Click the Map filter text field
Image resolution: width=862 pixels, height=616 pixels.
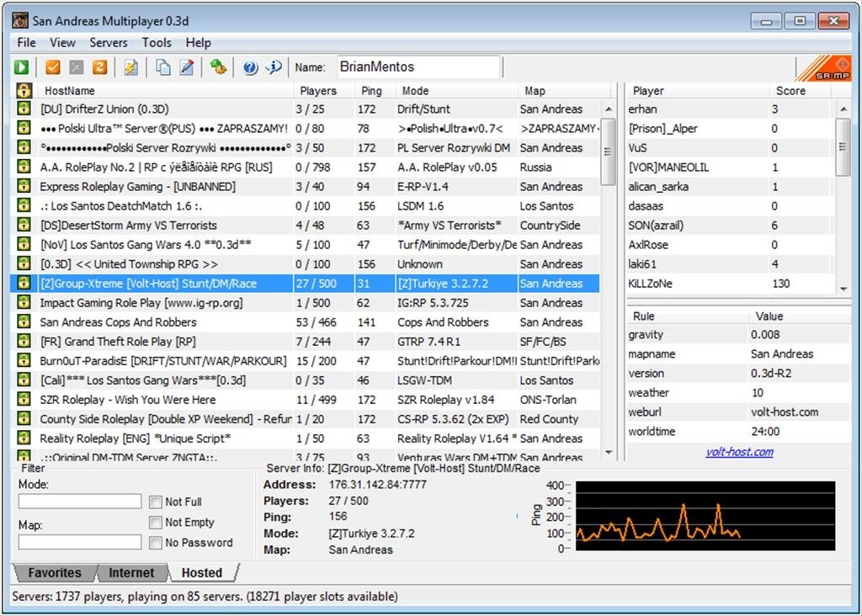pyautogui.click(x=80, y=542)
